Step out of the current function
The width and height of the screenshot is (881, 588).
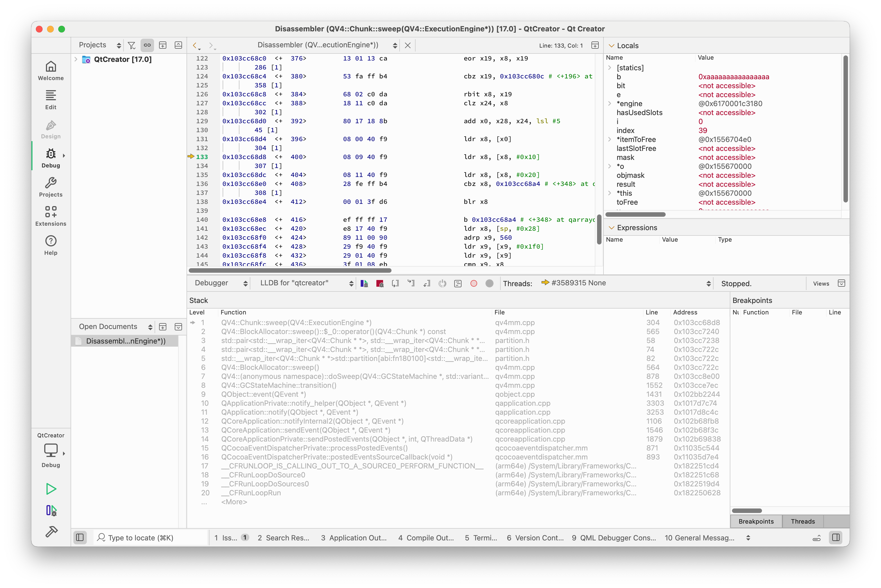(427, 283)
